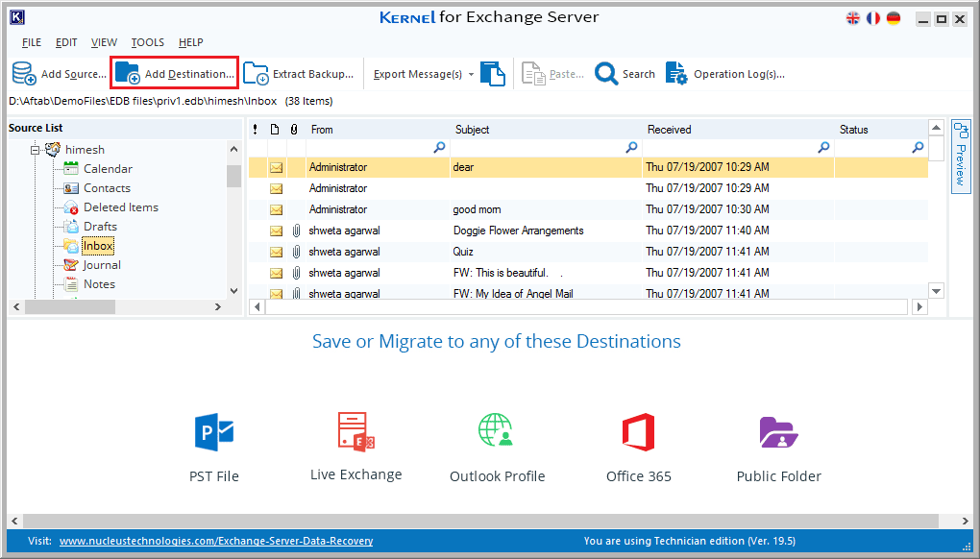980x559 pixels.
Task: Click the PST File destination icon
Action: (213, 431)
